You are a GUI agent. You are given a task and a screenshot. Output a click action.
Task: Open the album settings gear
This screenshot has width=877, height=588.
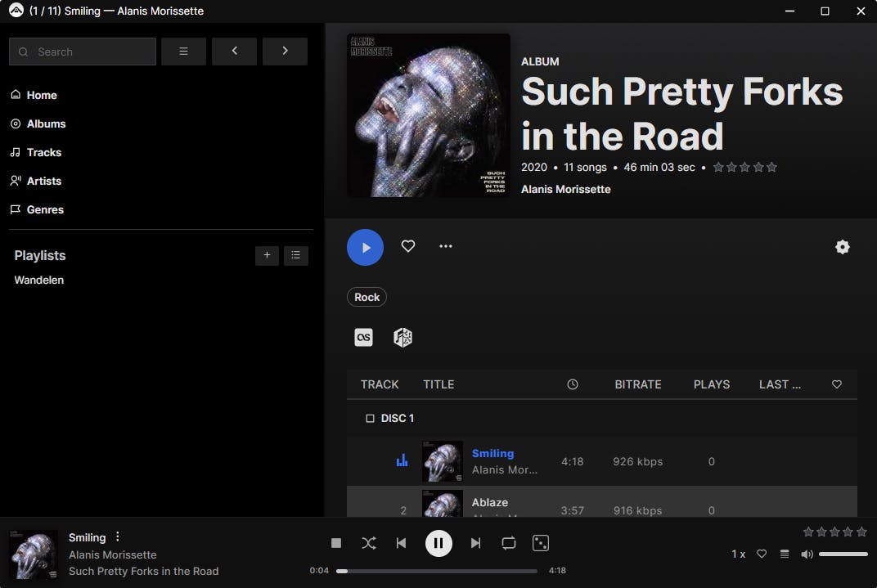(843, 246)
